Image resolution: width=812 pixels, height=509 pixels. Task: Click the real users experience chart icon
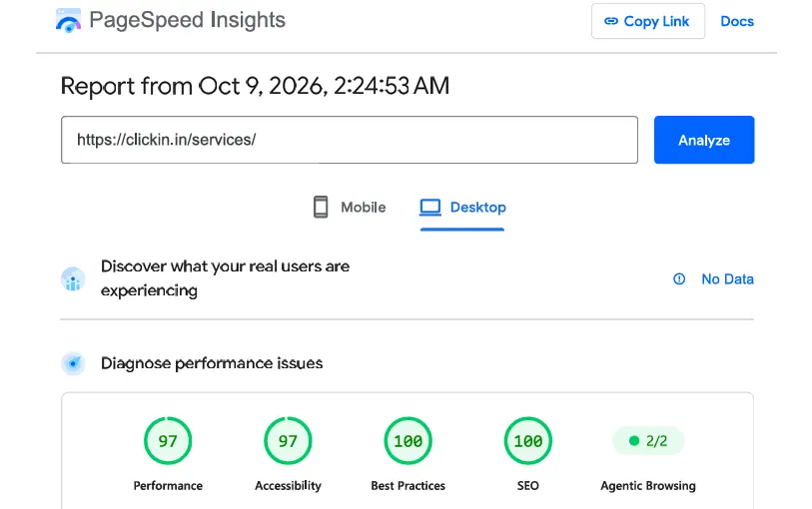point(73,279)
